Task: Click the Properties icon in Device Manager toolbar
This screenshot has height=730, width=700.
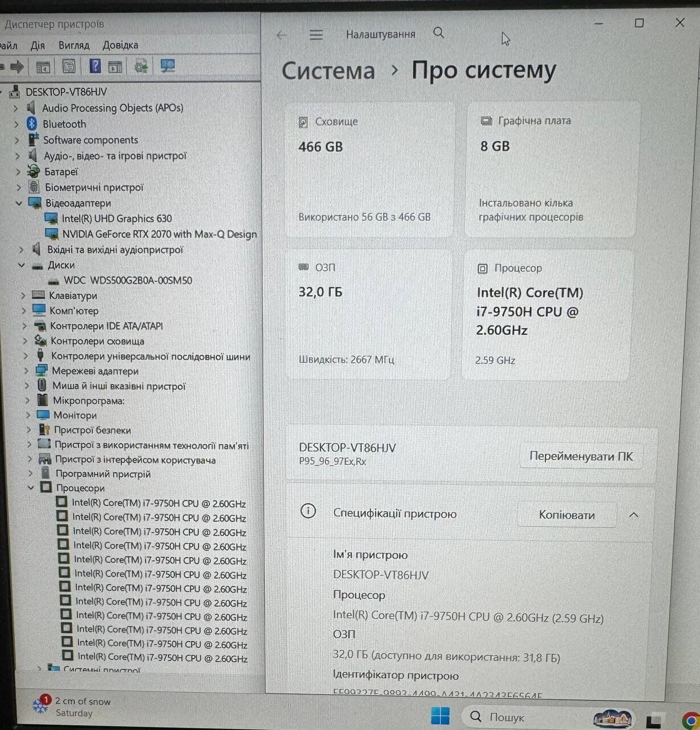Action: (x=69, y=67)
